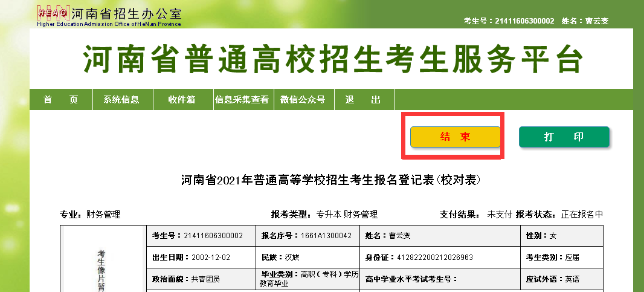Open the 收件箱 inbox menu
The width and height of the screenshot is (644, 292).
[182, 100]
